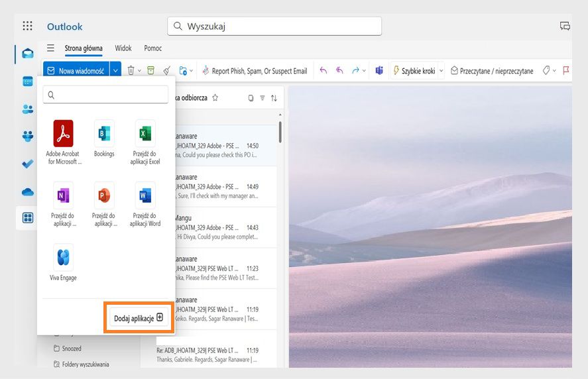Reply with the single arrow icon
The image size is (588, 379).
pyautogui.click(x=323, y=70)
